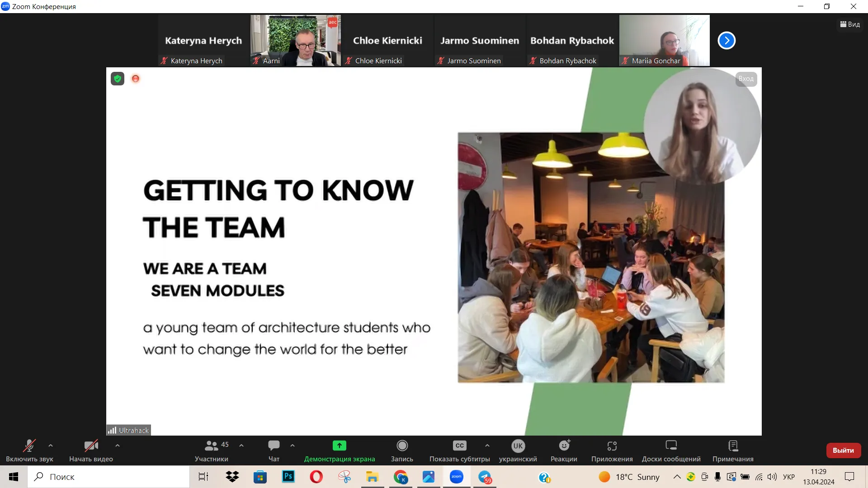Select the UK украинский language item
Screen dimensions: 868x488
tap(518, 446)
